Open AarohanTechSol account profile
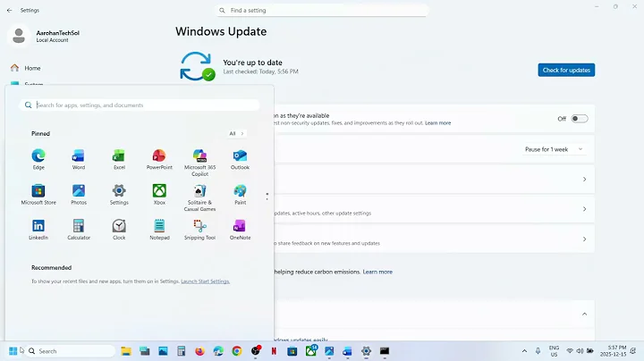 pos(44,36)
